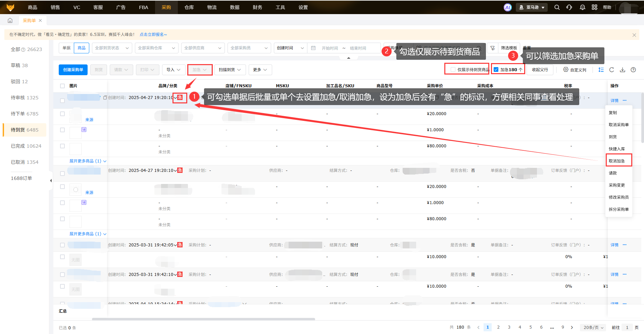
Task: Check the ¥20.0000 product row in first order
Action: click(62, 114)
